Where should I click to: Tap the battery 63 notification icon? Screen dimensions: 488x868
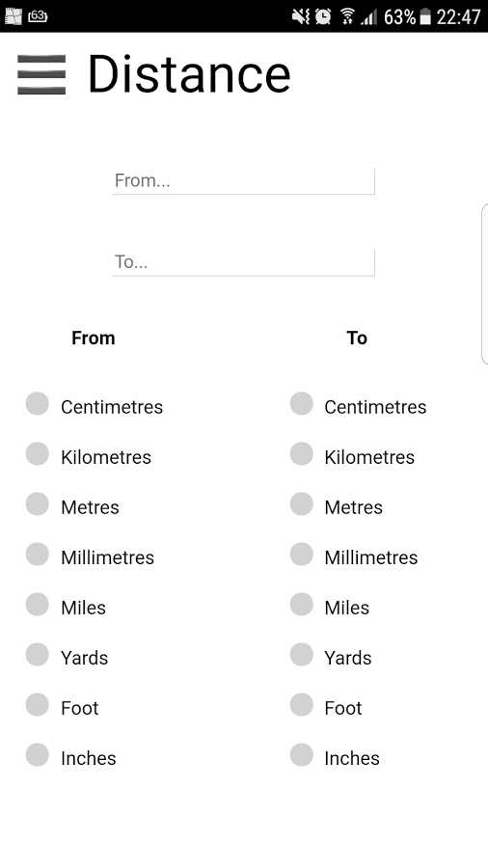tap(38, 16)
